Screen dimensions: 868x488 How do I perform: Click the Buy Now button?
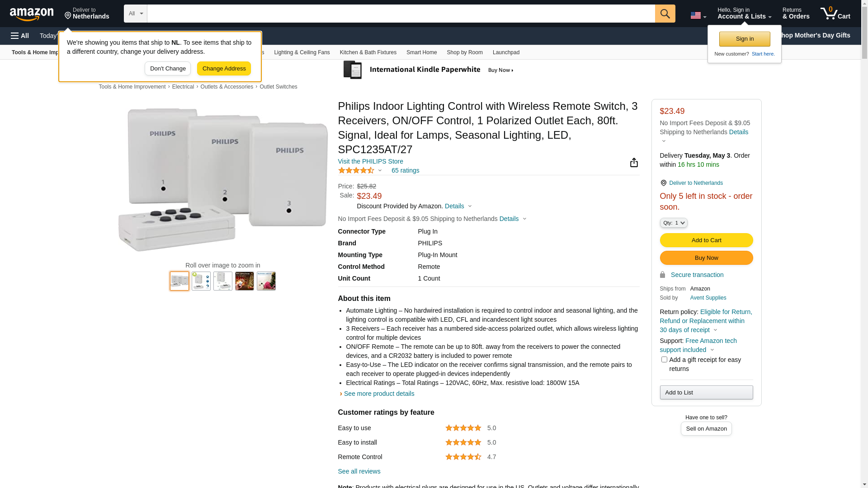tap(706, 258)
